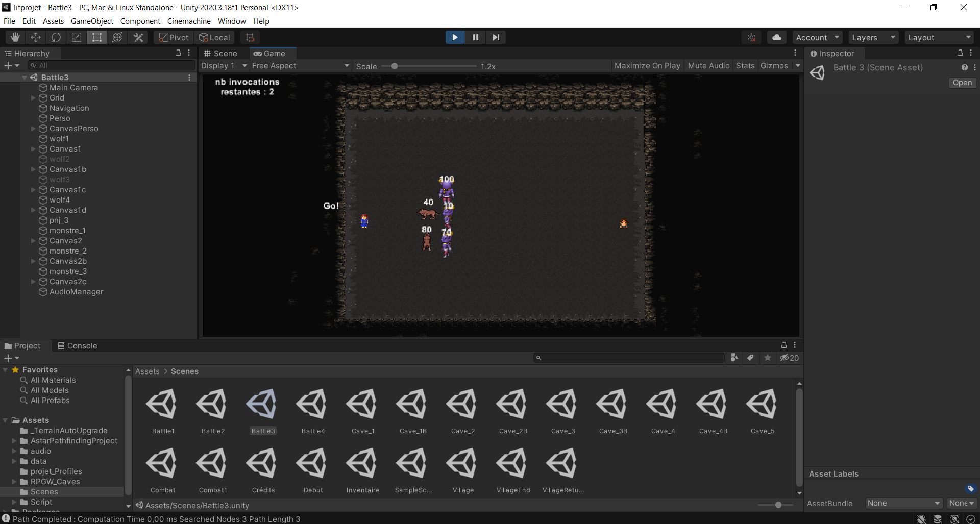The width and height of the screenshot is (980, 524).
Task: Open the Cinemachine menu
Action: tap(189, 21)
